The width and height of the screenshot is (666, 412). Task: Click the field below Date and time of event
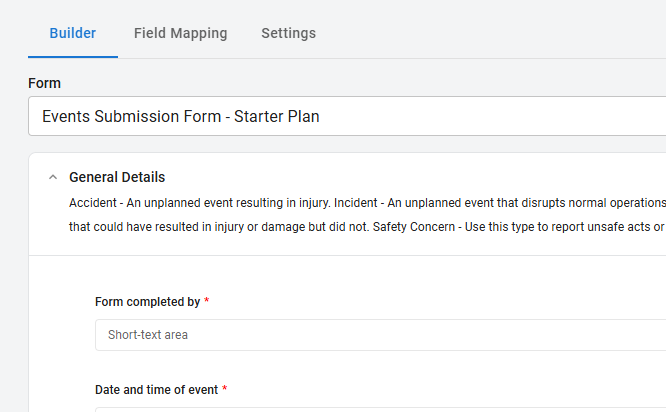click(380, 408)
